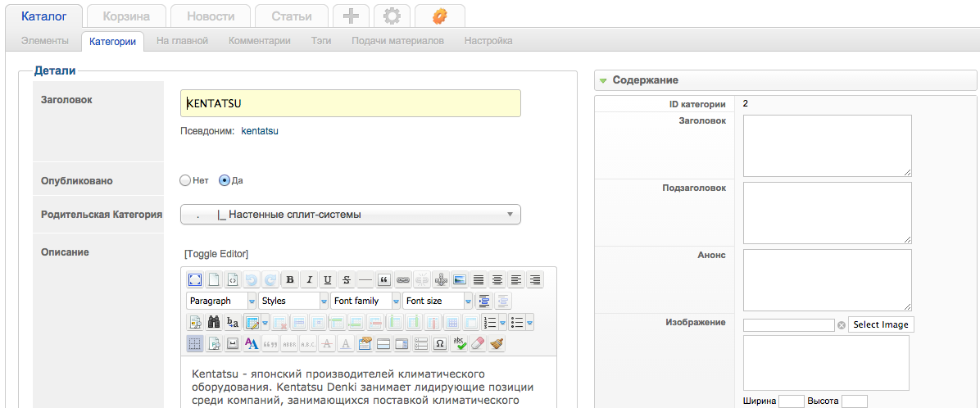Run the spellchecker (abc check icon)
The width and height of the screenshot is (980, 408).
(x=460, y=343)
